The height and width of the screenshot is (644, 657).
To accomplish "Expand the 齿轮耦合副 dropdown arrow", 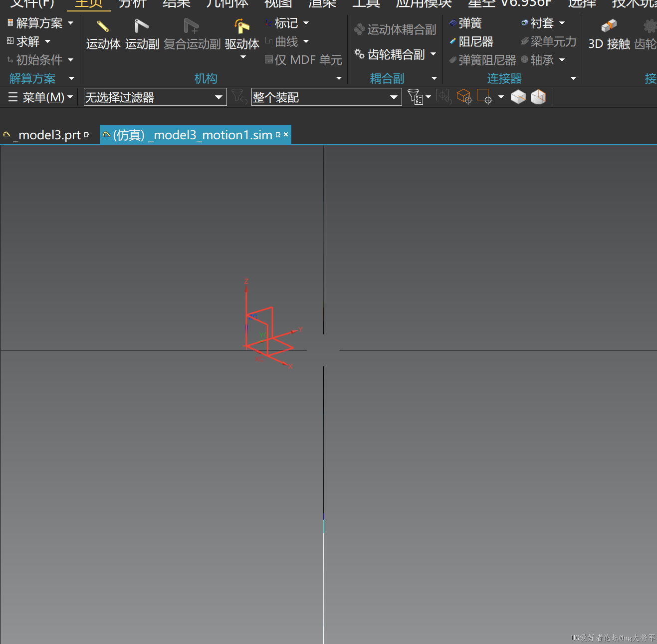I will 433,54.
